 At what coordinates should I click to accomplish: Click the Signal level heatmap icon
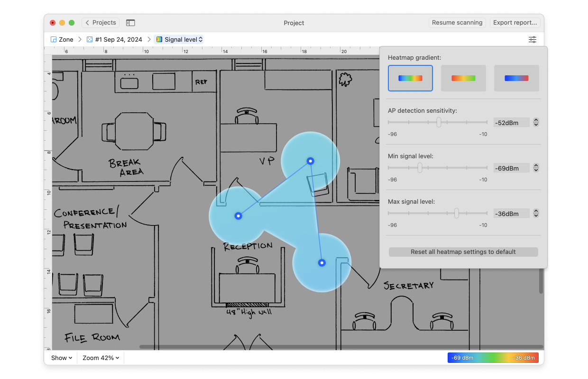point(159,40)
